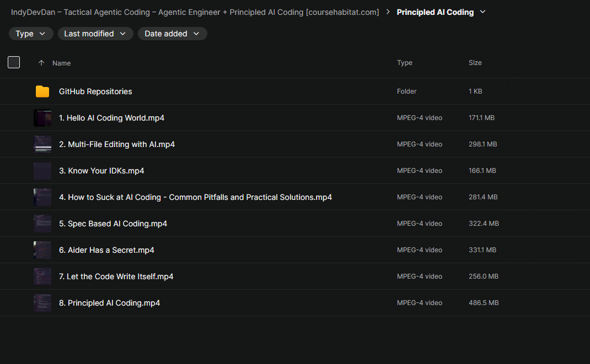
Task: Open the Last modified filter dropdown
Action: pyautogui.click(x=95, y=34)
